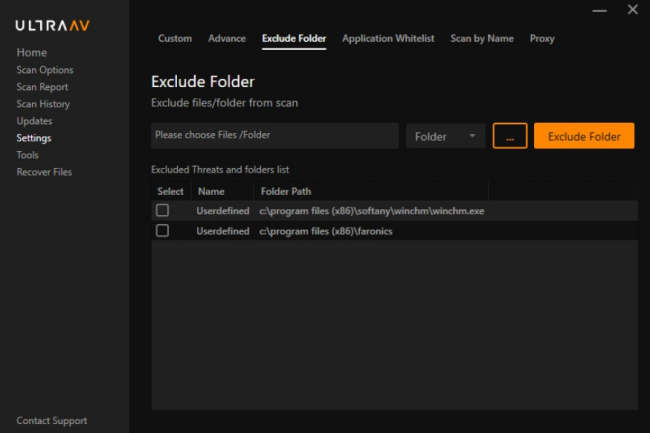The height and width of the screenshot is (433, 650).
Task: Check the faronics folder exclusion checkbox
Action: [x=162, y=231]
